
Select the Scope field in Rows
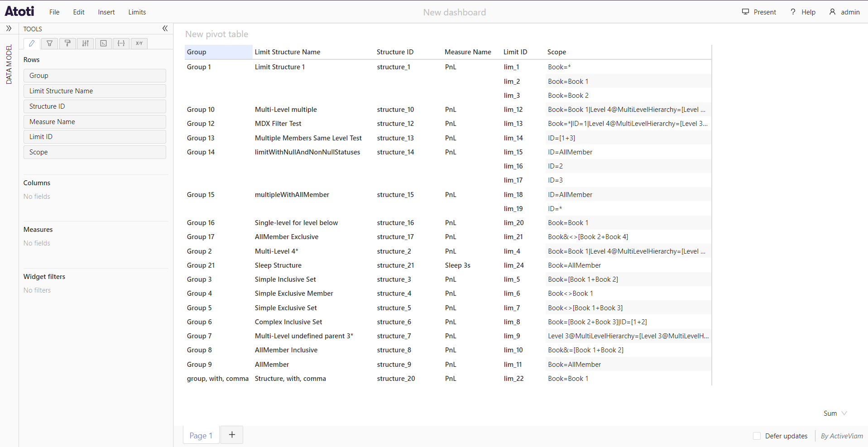[95, 152]
